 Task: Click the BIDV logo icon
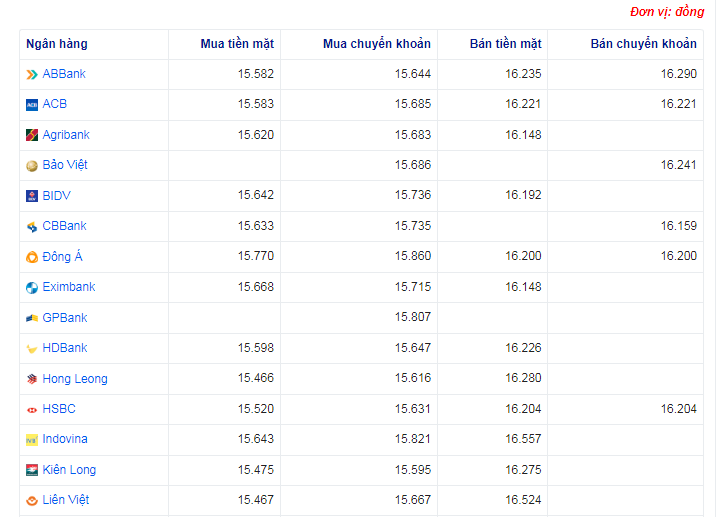(x=32, y=196)
